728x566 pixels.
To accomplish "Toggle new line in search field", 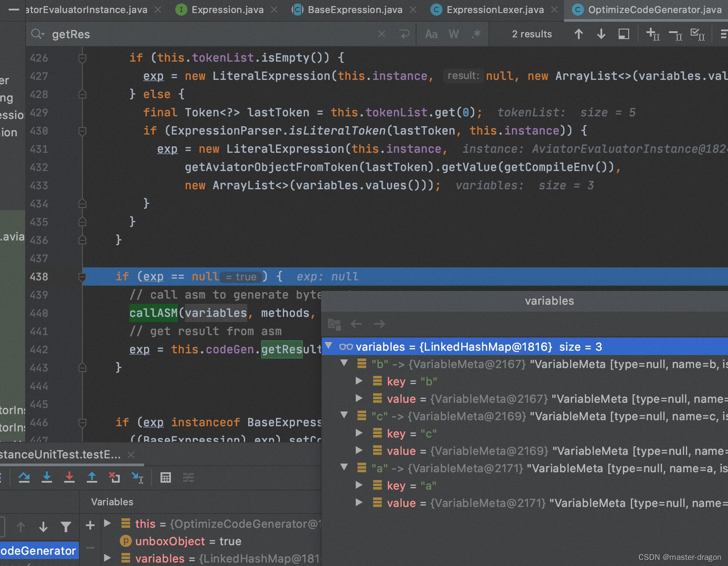I will (404, 34).
